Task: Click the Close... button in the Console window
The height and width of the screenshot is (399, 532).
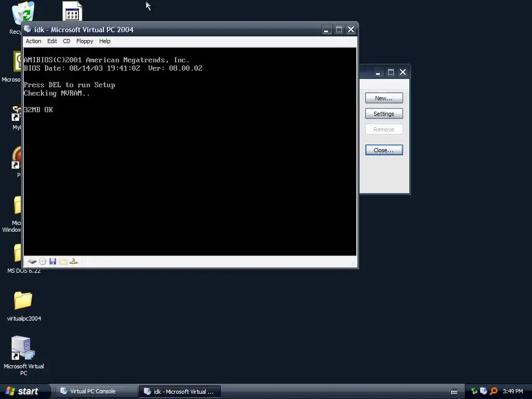Action: click(x=384, y=150)
